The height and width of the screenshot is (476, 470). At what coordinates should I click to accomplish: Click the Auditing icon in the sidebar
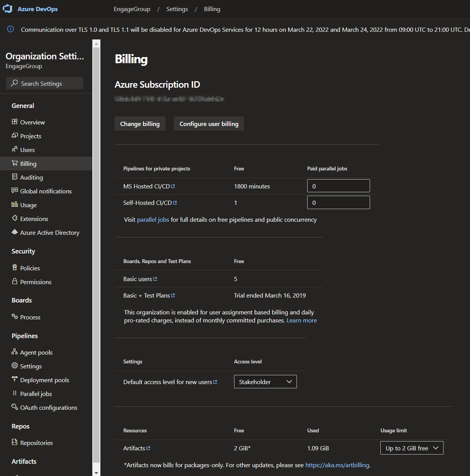[x=15, y=177]
